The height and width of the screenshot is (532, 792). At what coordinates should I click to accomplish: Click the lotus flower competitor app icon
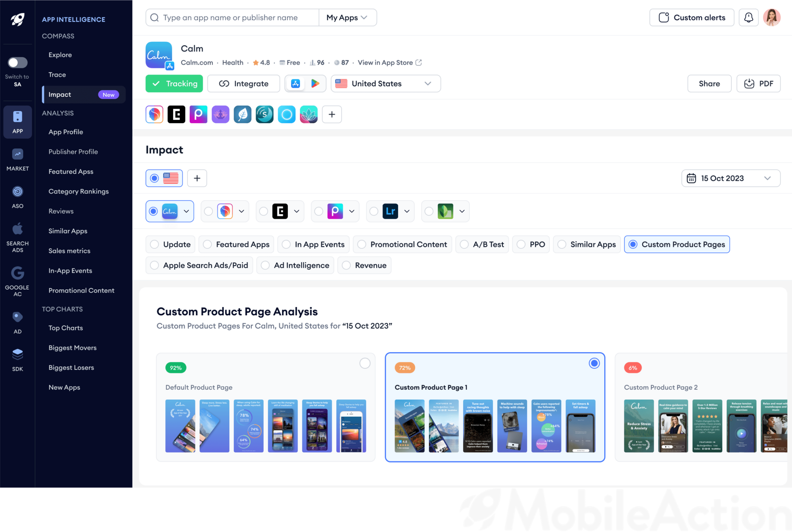308,114
